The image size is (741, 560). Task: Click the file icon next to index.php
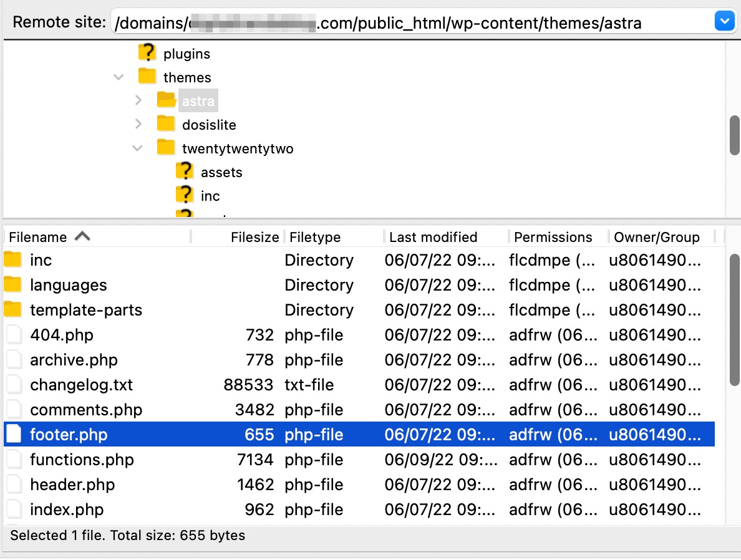pyautogui.click(x=14, y=509)
